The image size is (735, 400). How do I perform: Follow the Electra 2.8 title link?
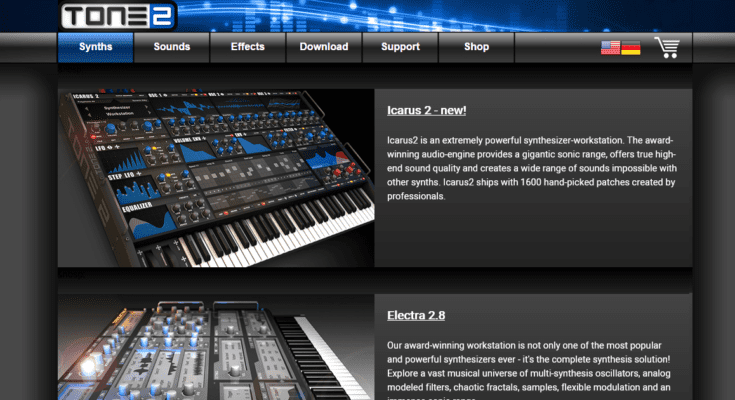pyautogui.click(x=416, y=317)
